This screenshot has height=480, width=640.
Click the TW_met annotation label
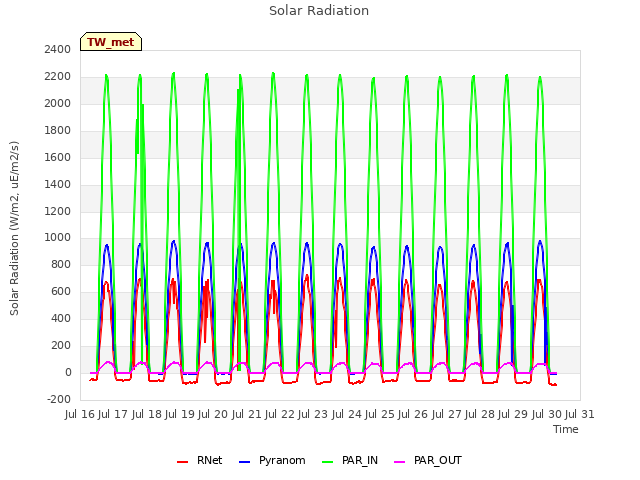click(x=111, y=42)
